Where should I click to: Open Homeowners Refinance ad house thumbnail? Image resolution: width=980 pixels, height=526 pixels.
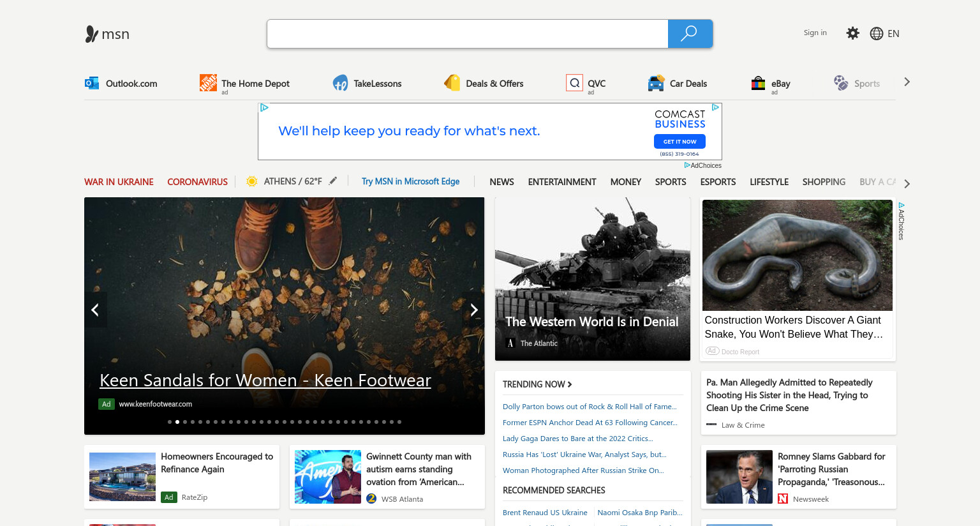coord(122,477)
